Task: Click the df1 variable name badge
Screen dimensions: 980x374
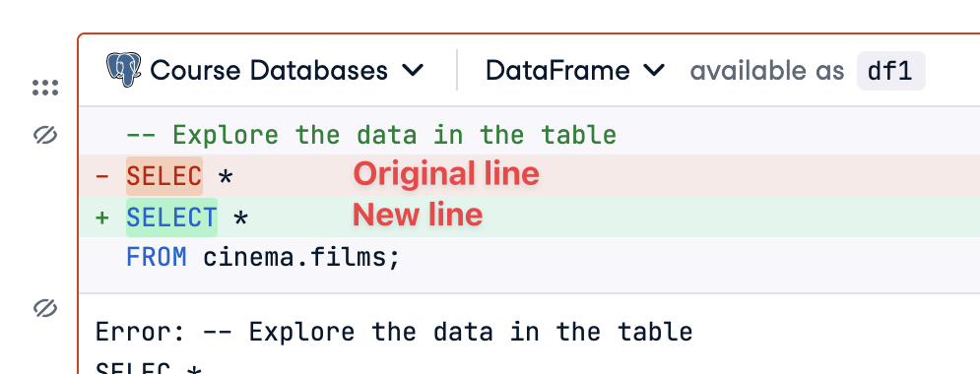Action: (890, 71)
